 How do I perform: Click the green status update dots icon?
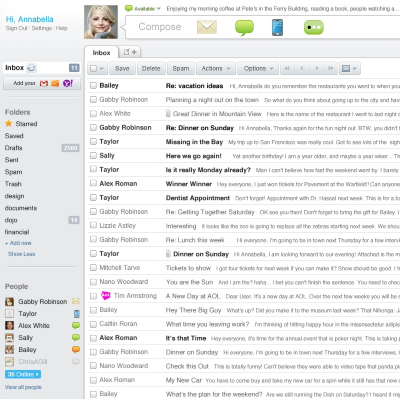coord(314,27)
